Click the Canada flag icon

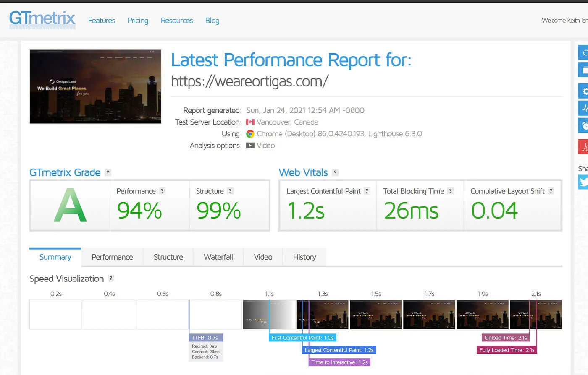(x=250, y=122)
